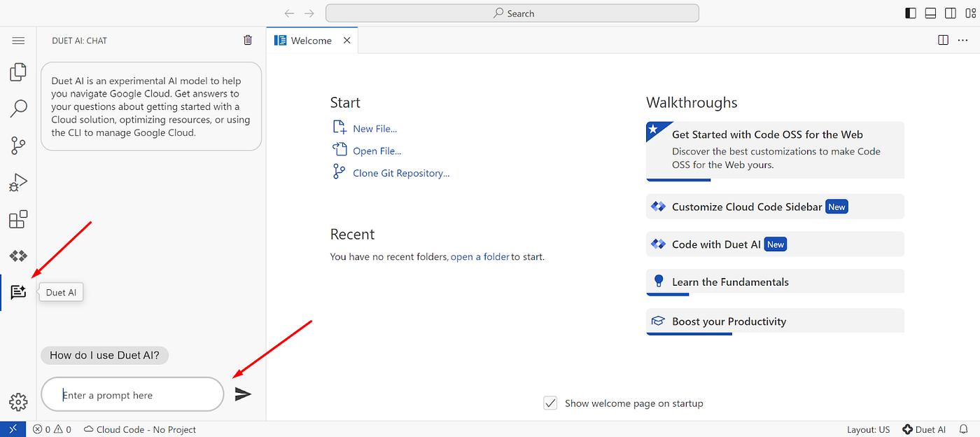The height and width of the screenshot is (437, 980).
Task: Click the Layout: US status item
Action: pyautogui.click(x=868, y=429)
